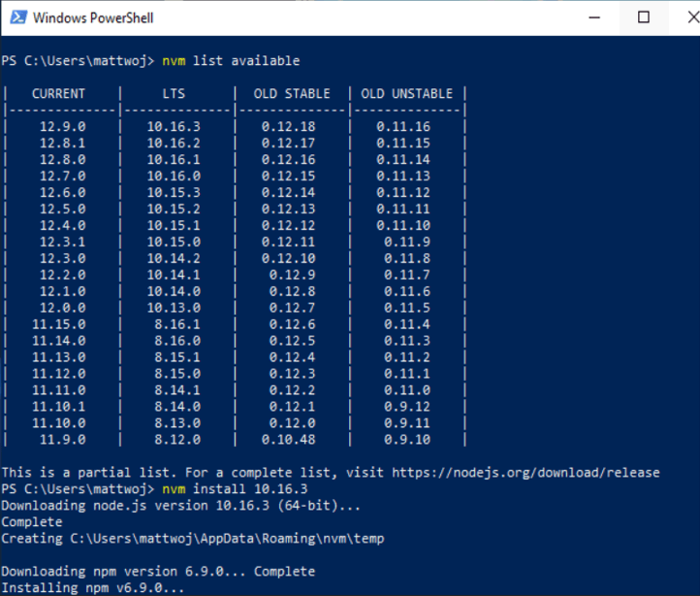The width and height of the screenshot is (700, 596).
Task: Select LTS version 10.16.2
Action: (175, 143)
